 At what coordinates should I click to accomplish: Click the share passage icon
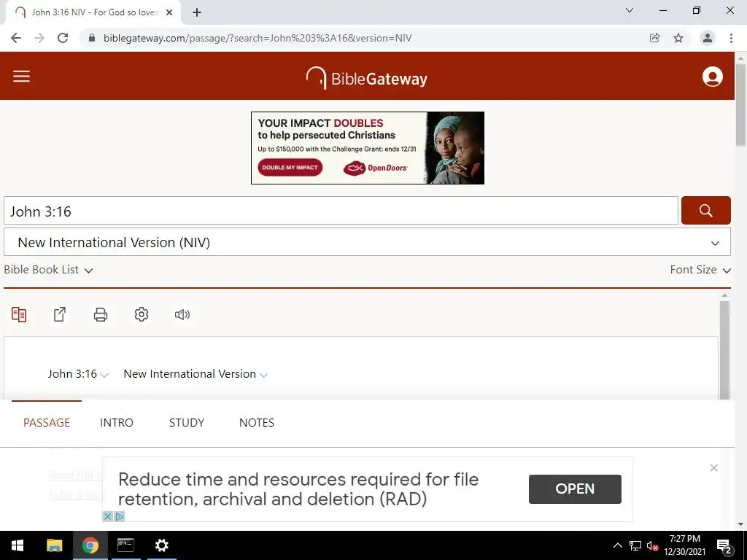[x=60, y=314]
